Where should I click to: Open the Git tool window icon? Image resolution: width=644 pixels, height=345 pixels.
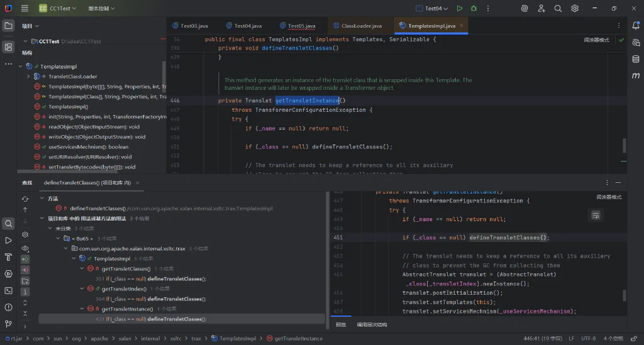click(x=8, y=324)
